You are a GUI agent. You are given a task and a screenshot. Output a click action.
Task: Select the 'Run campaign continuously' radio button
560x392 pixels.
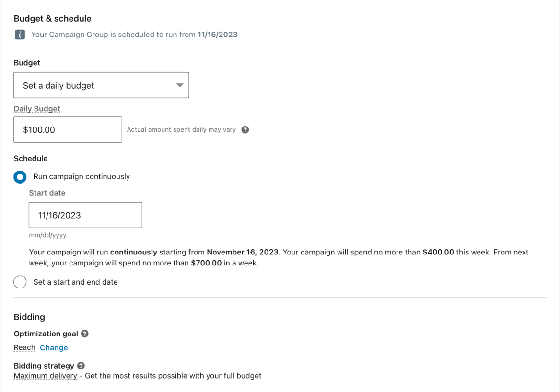pos(20,177)
